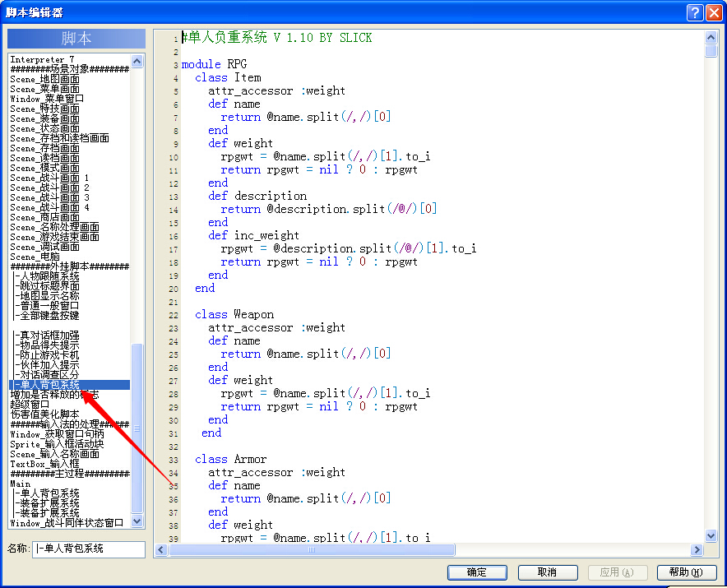The height and width of the screenshot is (588, 727).
Task: Select Scene_存档和读档画面 script
Action: [59, 138]
